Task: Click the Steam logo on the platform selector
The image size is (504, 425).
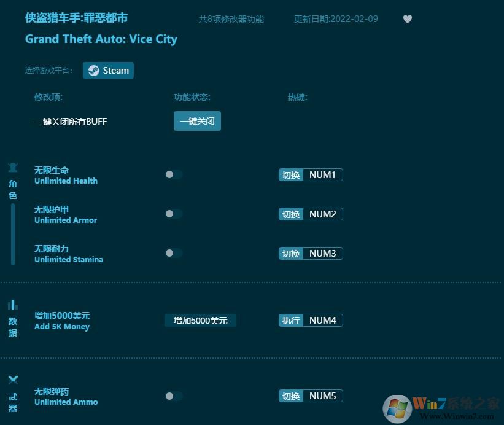Action: click(94, 70)
